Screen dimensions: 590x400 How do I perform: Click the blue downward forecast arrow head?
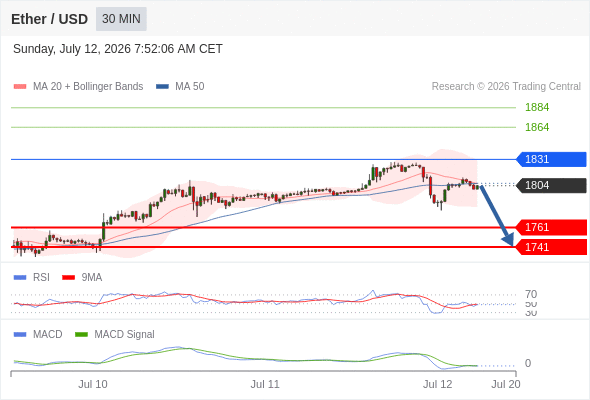pos(508,240)
